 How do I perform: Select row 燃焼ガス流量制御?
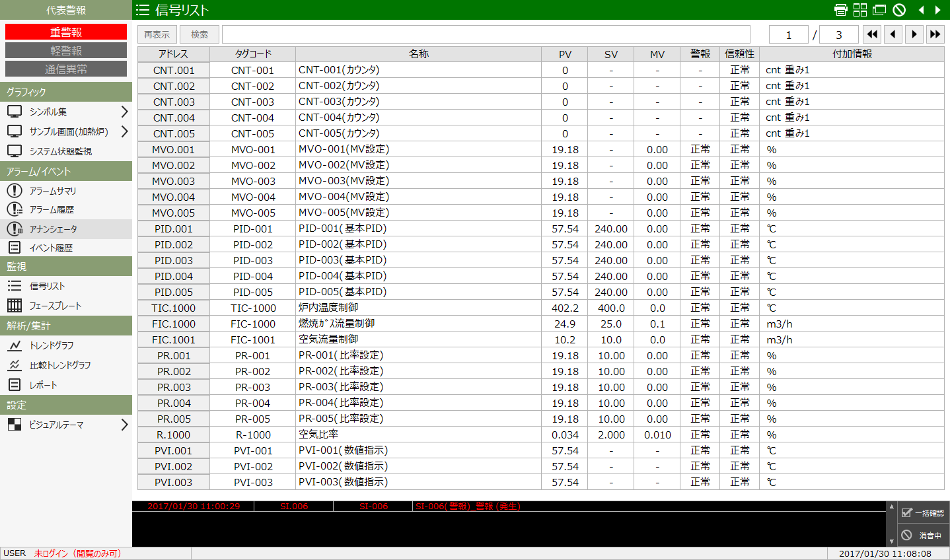(541, 324)
